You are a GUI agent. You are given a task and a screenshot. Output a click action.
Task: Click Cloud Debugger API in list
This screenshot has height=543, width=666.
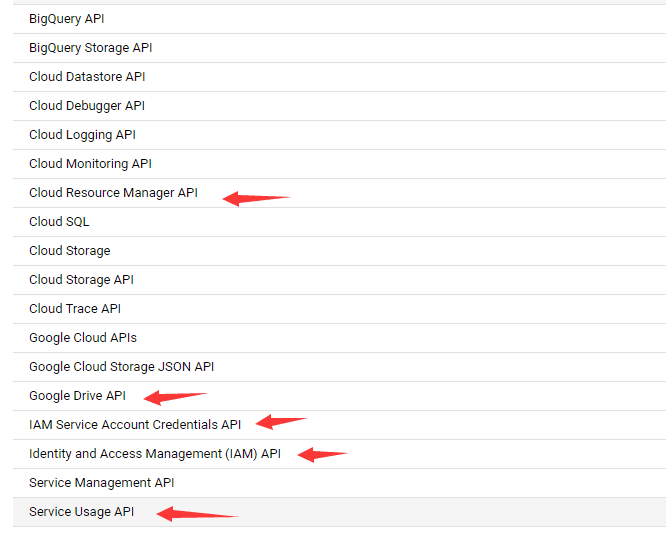click(87, 106)
